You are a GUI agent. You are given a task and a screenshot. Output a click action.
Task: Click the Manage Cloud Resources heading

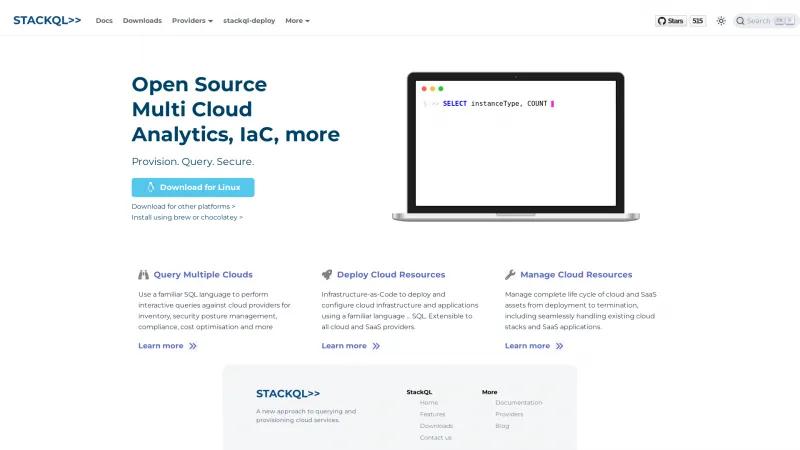(576, 274)
